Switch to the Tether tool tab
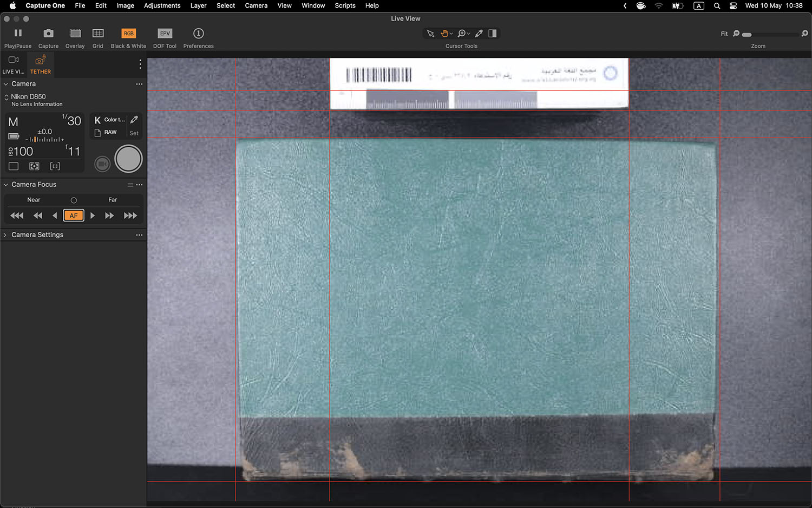The image size is (812, 508). [41, 64]
